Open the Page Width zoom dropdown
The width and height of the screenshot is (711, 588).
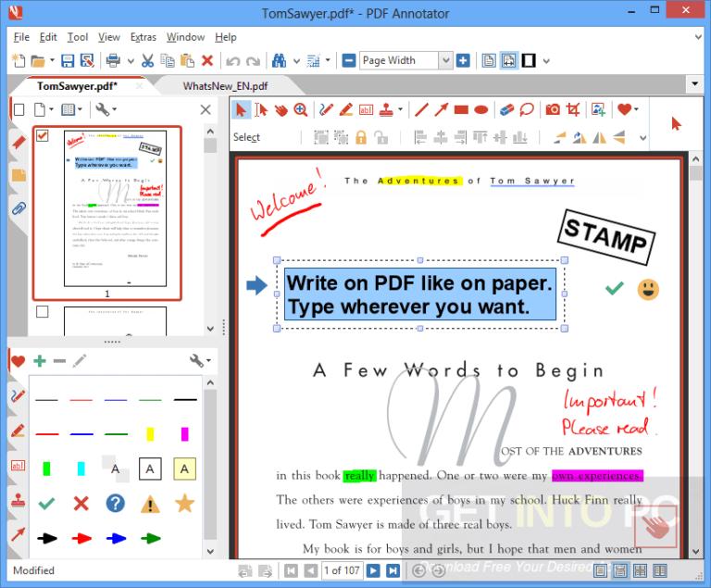point(445,60)
